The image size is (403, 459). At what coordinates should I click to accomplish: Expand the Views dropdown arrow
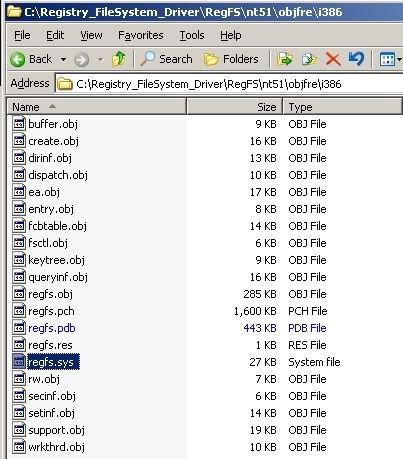click(399, 60)
